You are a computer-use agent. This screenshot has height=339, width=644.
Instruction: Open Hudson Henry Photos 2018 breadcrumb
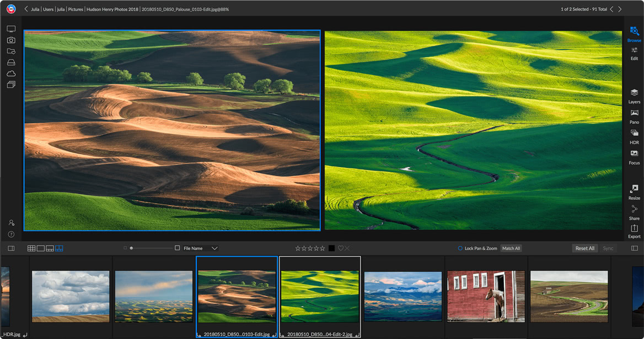112,9
